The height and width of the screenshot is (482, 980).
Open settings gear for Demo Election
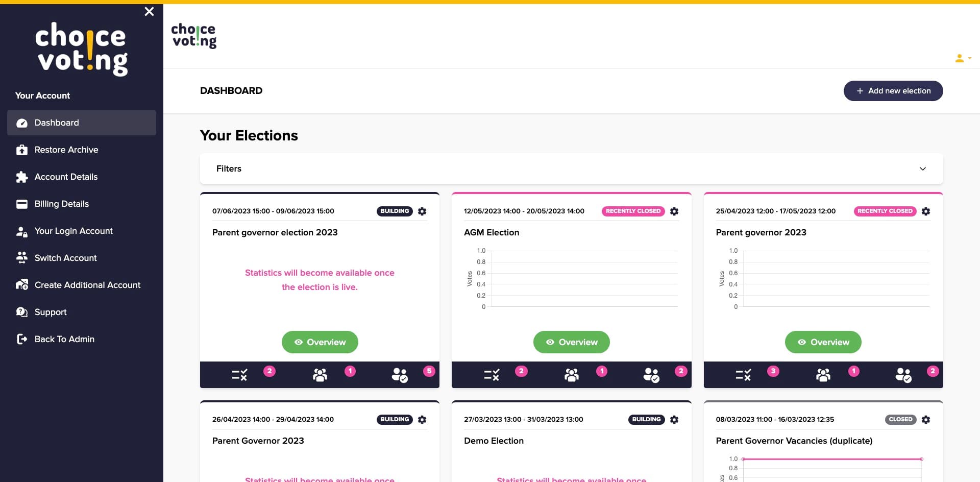tap(674, 420)
